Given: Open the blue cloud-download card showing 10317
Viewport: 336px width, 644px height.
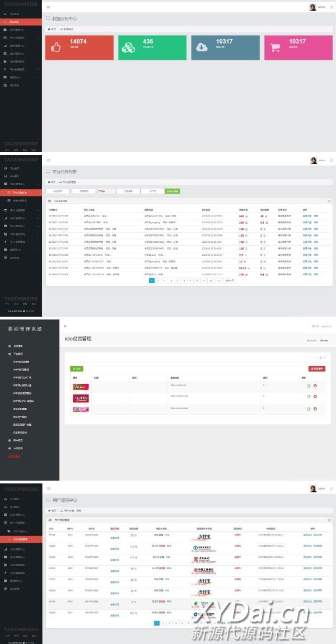Looking at the screenshot, I should coord(225,48).
